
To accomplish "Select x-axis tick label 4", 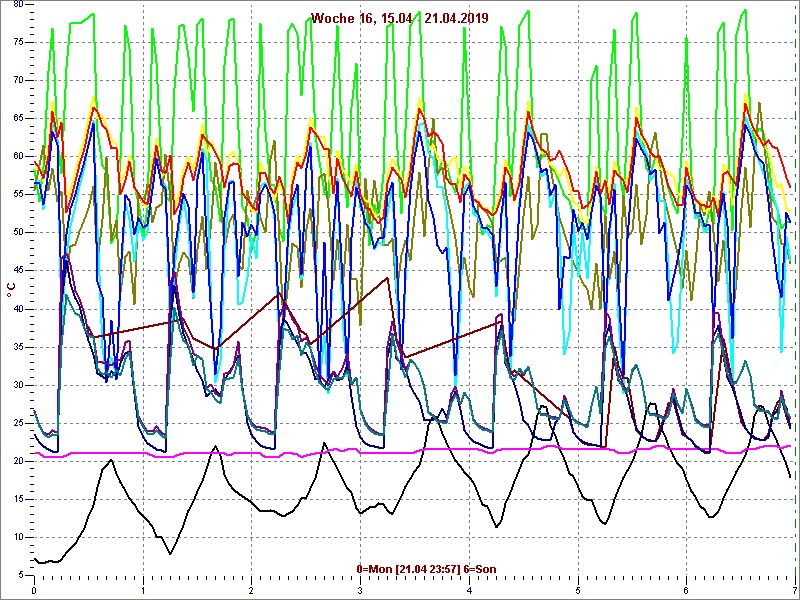I will [x=469, y=590].
